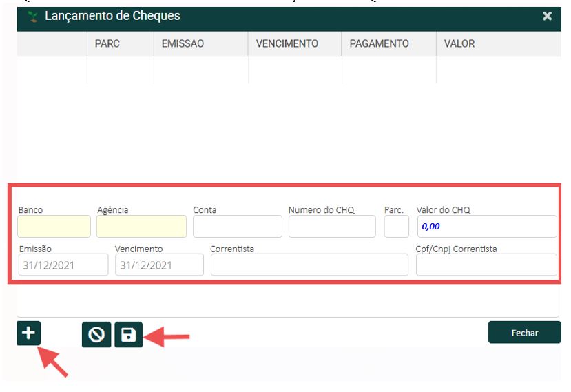Focus the Banco input field
571x392 pixels.
tap(54, 226)
